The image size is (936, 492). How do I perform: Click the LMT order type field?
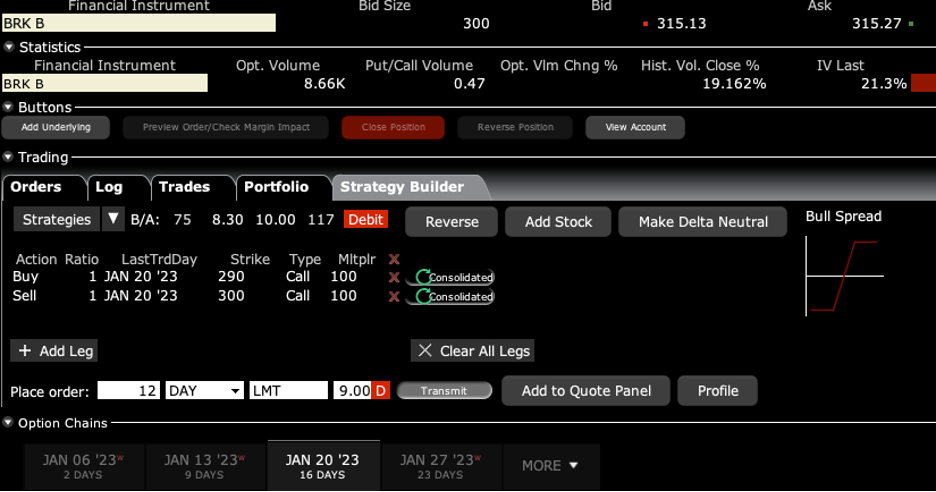coord(289,390)
